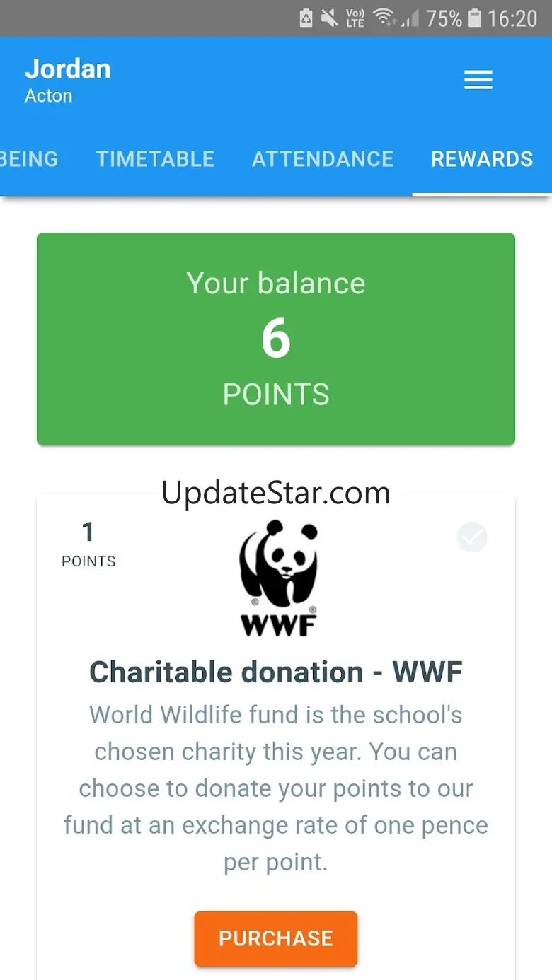Toggle the WWF reward checkmark circle

point(472,537)
